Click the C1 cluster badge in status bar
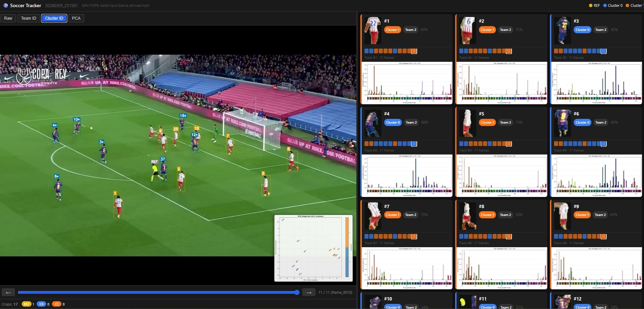The image size is (644, 309). [x=57, y=304]
